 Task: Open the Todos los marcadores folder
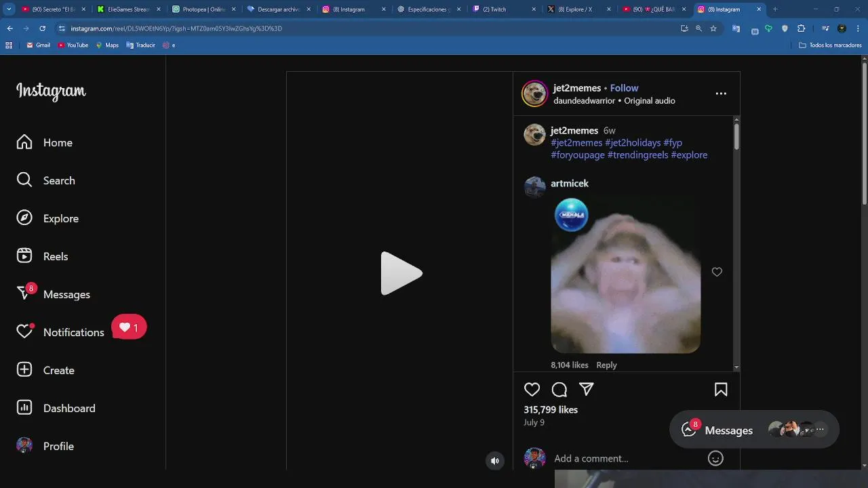coord(830,45)
